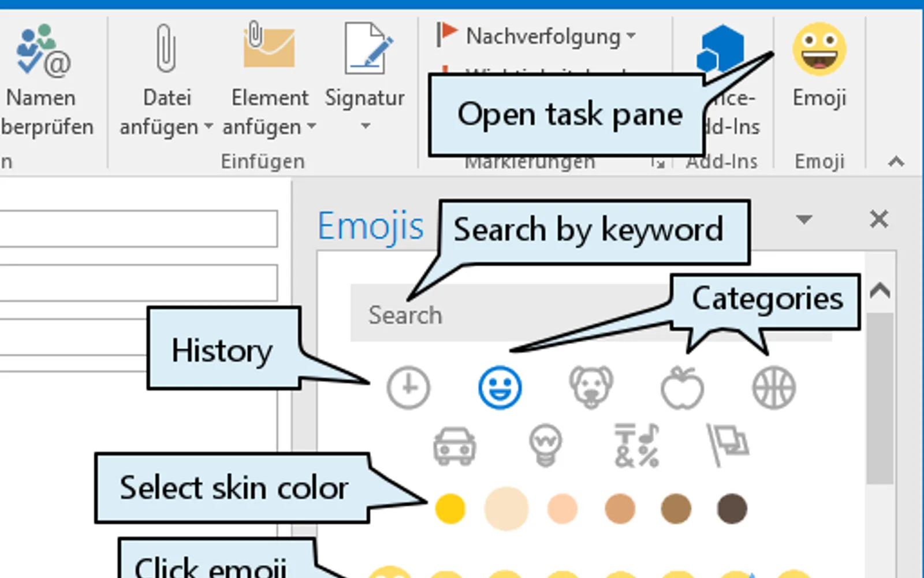Expand the Datei anfügen dropdown arrow
The width and height of the screenshot is (924, 578).
[208, 125]
